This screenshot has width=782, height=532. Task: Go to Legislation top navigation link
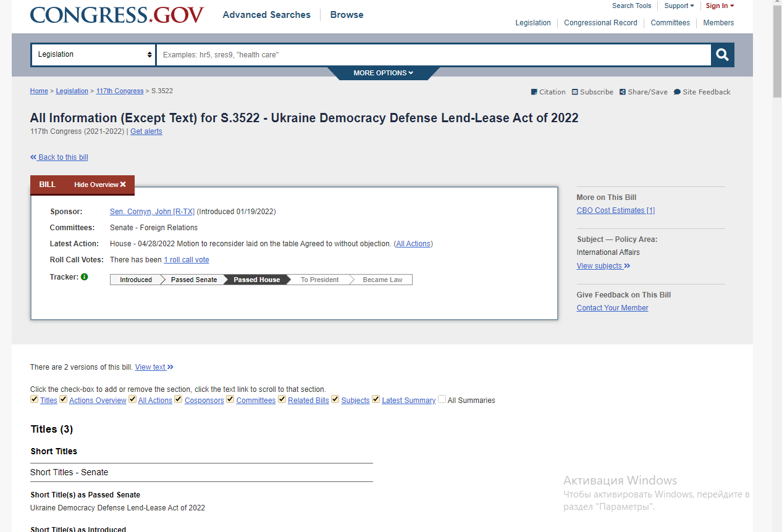coord(533,23)
